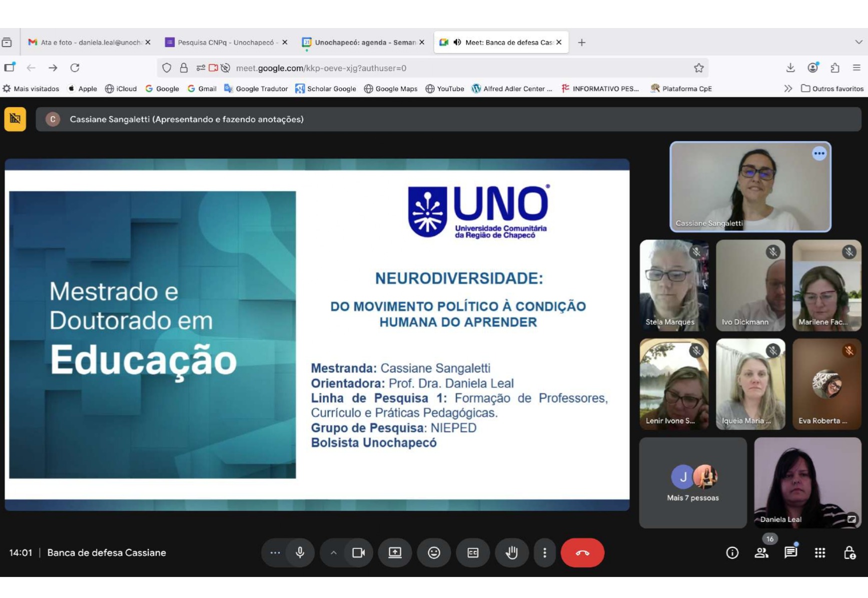Open more options three-dot menu
Screen dimensions: 868x598
point(545,552)
